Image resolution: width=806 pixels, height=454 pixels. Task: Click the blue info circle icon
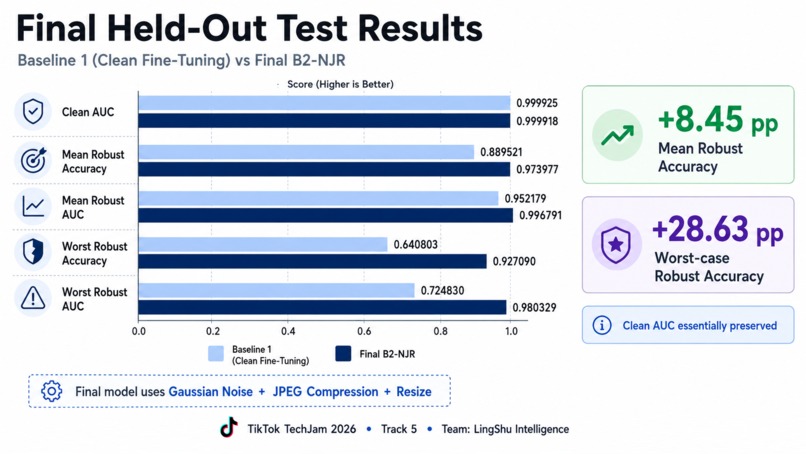pos(602,325)
